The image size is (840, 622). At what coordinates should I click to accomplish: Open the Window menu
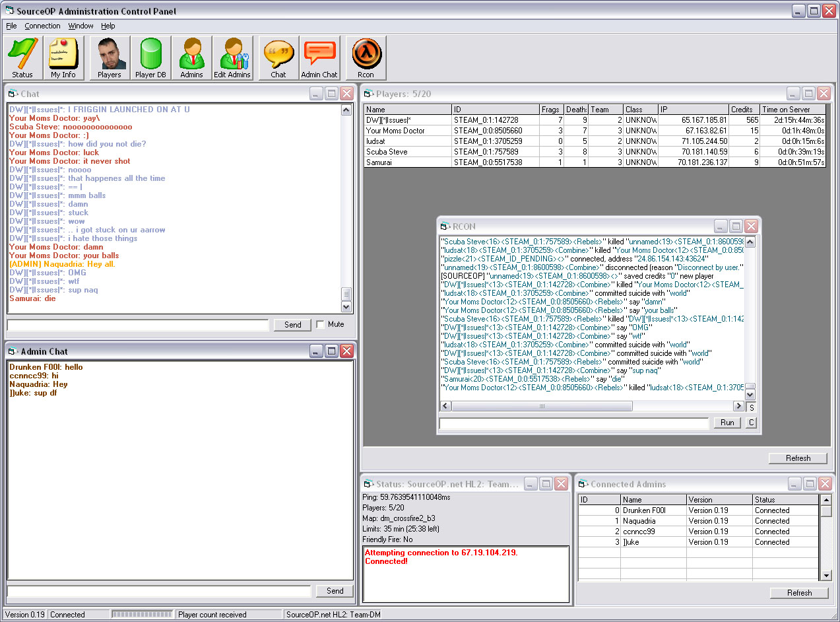(81, 26)
